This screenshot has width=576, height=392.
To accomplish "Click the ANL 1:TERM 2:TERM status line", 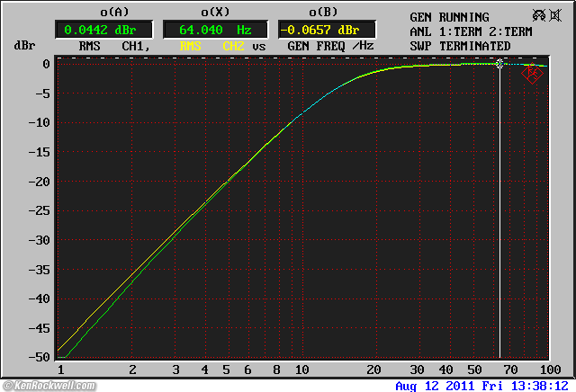I will pos(472,31).
